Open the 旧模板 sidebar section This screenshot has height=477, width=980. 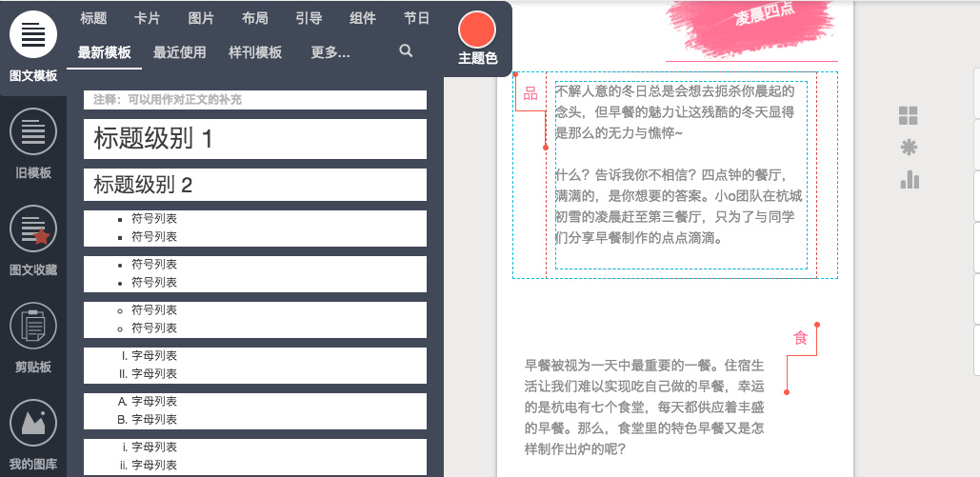click(33, 144)
